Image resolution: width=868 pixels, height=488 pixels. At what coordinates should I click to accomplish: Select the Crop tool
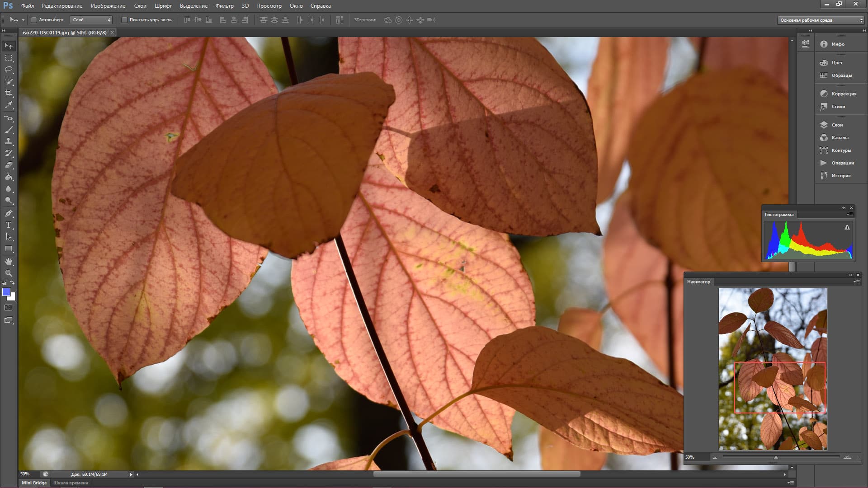point(9,93)
